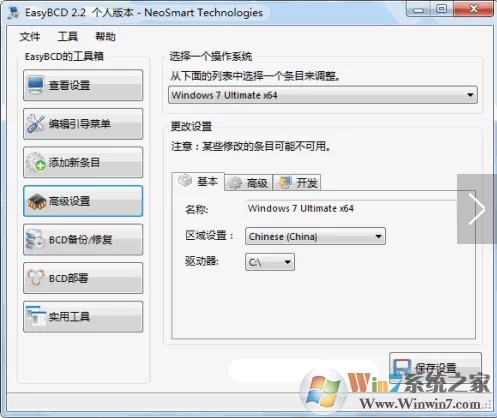This screenshot has width=497, height=418.
Task: Click the wrench icon on 编辑引导菜单
Action: (x=35, y=124)
